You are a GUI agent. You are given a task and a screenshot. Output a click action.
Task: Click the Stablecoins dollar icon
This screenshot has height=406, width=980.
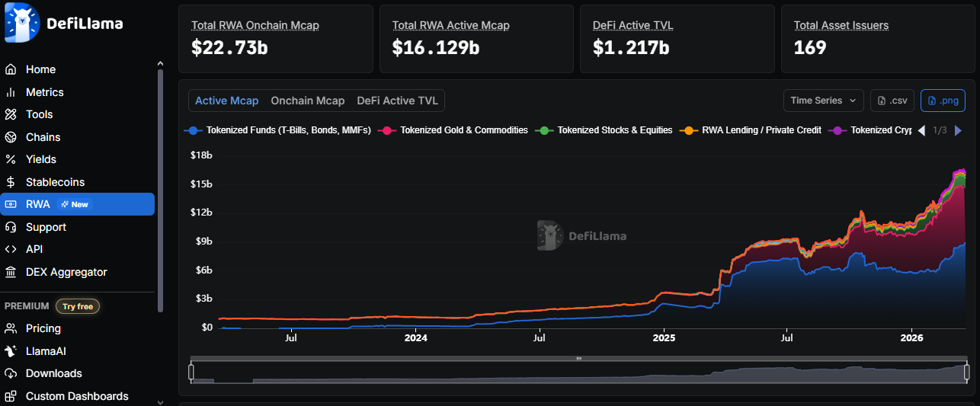pos(11,182)
